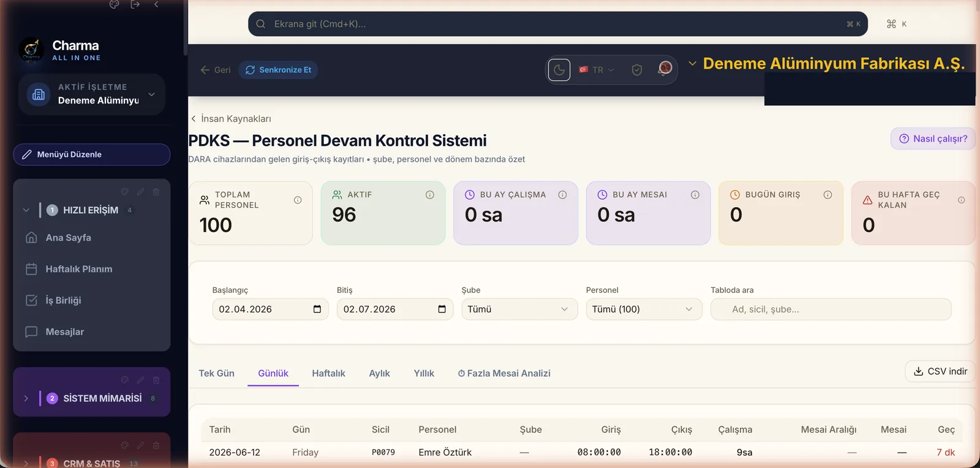Open the Şube dropdown showing Tümü
The width and height of the screenshot is (980, 468).
[x=519, y=309]
